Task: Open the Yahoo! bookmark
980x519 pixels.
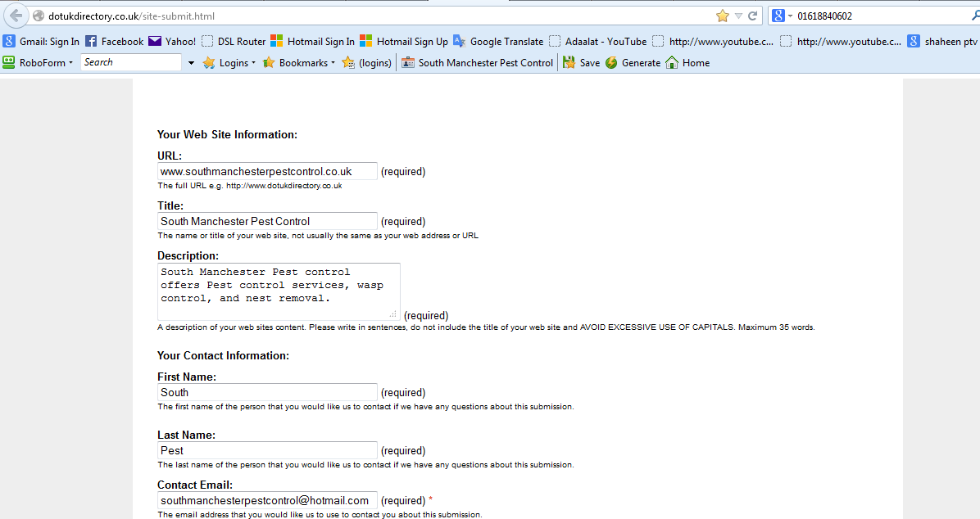Action: click(173, 41)
